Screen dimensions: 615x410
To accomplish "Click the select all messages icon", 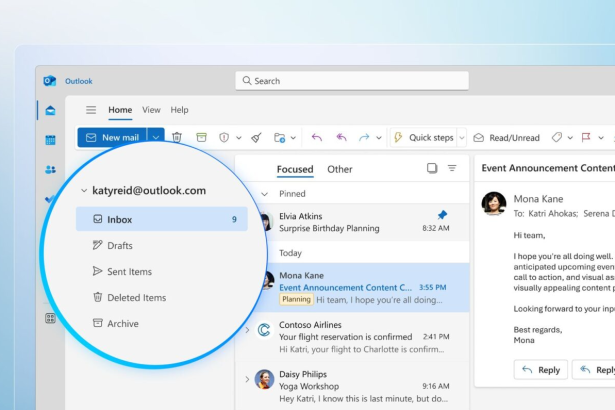I will (432, 168).
